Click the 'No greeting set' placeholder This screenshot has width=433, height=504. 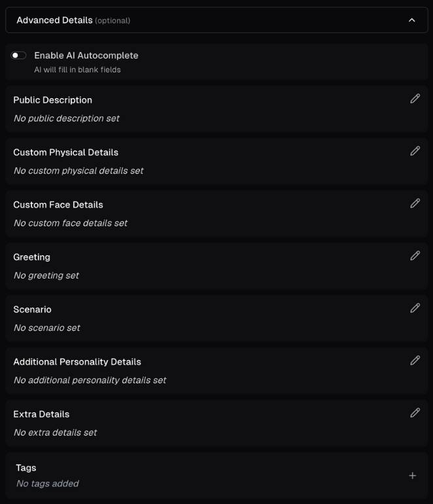pyautogui.click(x=46, y=276)
